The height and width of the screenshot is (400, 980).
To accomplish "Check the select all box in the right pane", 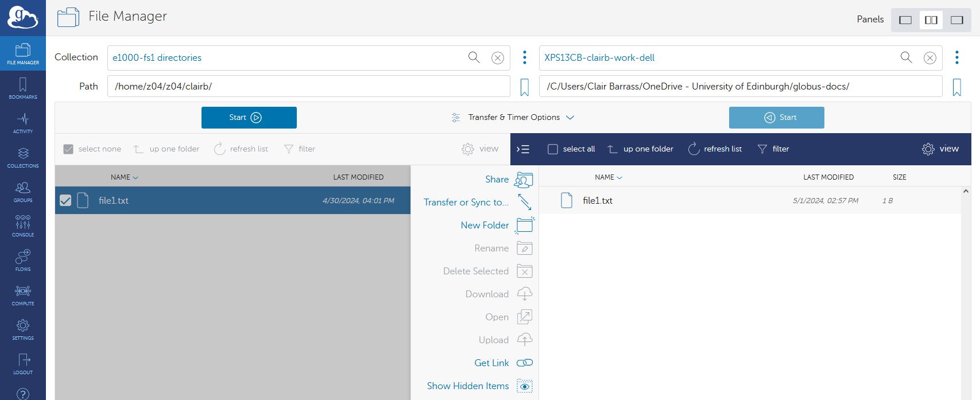I will (553, 149).
